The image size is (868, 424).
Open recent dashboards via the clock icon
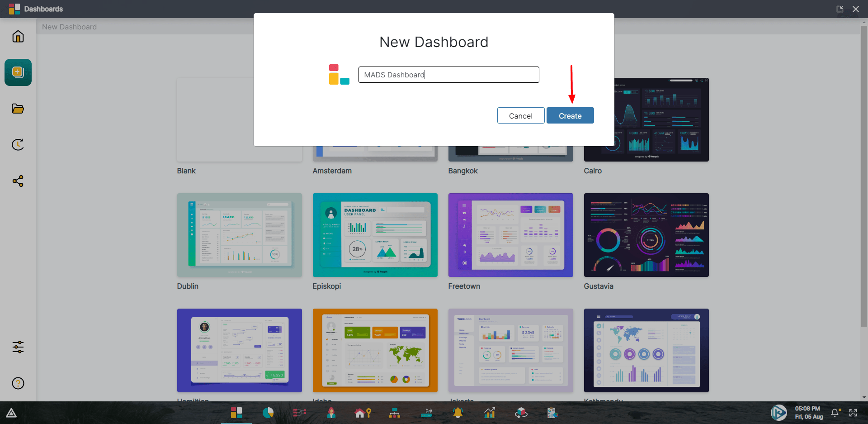pos(18,145)
